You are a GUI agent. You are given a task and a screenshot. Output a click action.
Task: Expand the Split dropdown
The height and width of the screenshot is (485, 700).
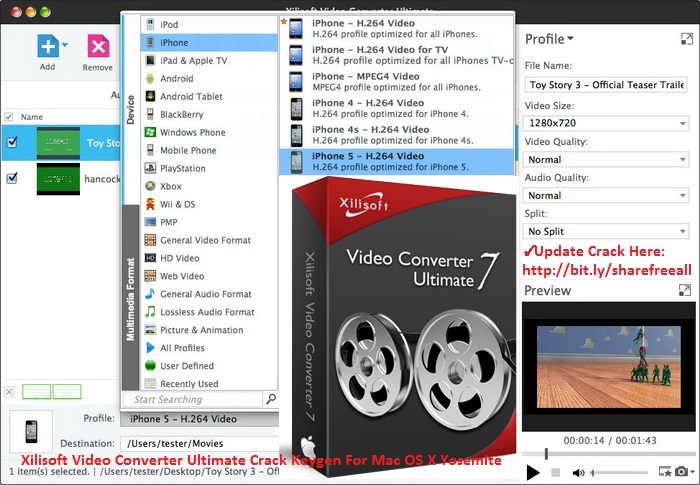point(606,231)
